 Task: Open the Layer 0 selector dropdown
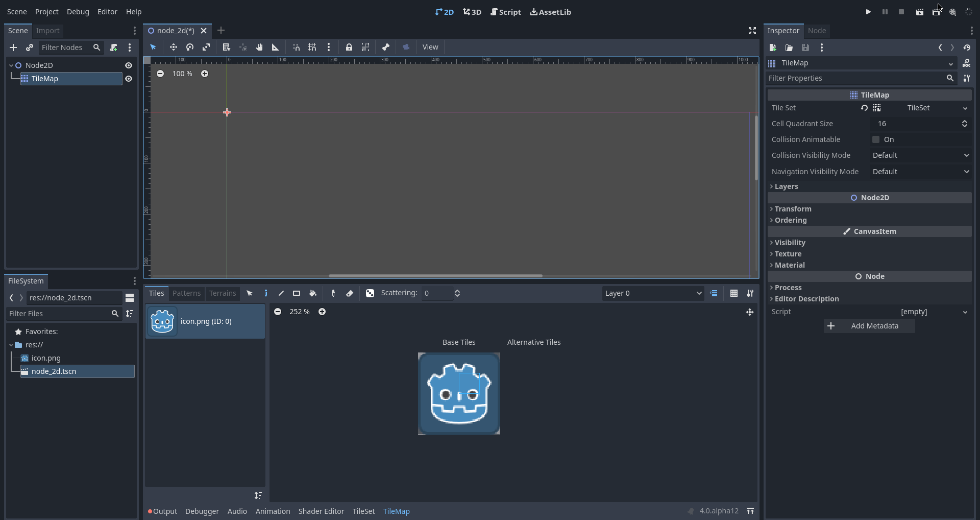pos(653,293)
